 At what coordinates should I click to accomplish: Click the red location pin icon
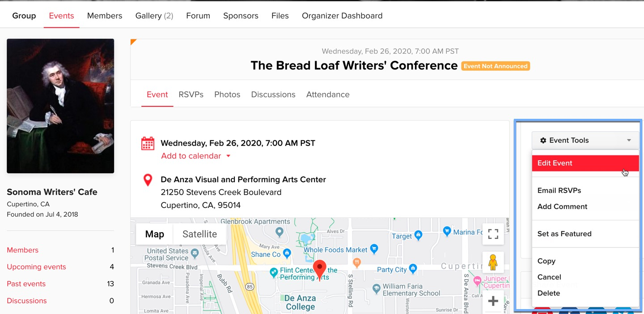(x=148, y=180)
